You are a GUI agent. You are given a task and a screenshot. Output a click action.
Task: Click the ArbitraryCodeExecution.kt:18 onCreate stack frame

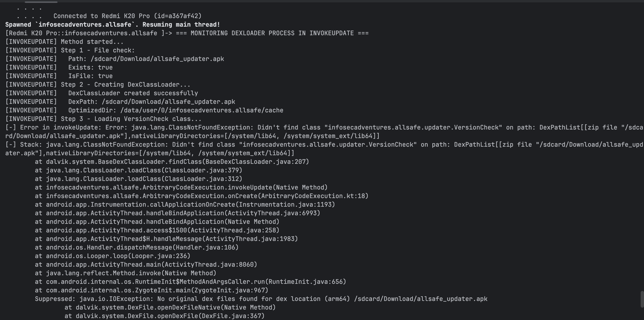tap(201, 196)
